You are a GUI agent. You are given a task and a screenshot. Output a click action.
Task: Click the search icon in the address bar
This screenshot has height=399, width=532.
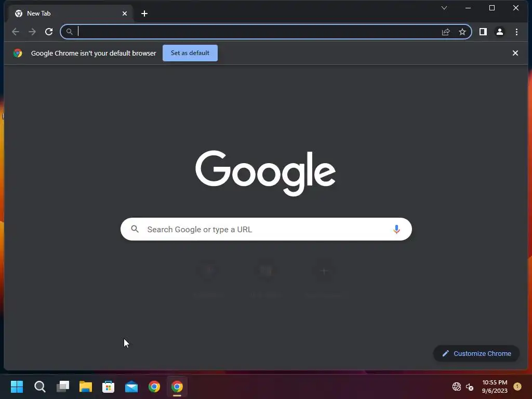click(69, 32)
